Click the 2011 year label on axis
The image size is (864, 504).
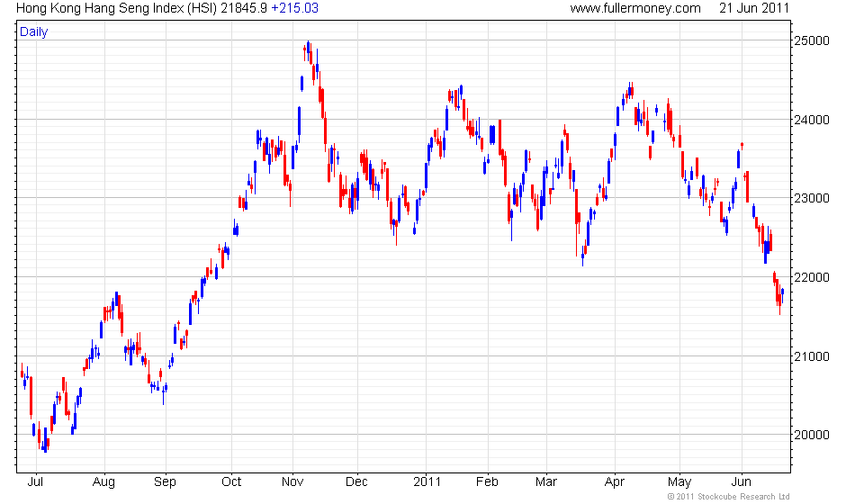tap(427, 482)
